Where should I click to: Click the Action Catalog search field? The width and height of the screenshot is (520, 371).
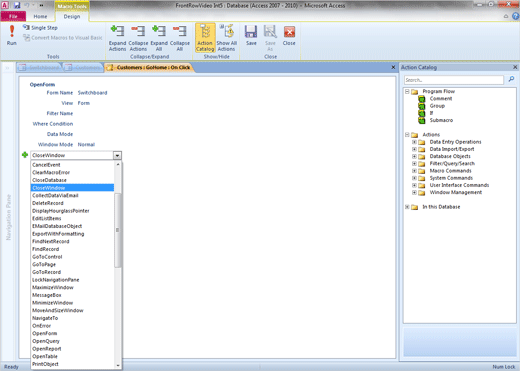pyautogui.click(x=454, y=80)
